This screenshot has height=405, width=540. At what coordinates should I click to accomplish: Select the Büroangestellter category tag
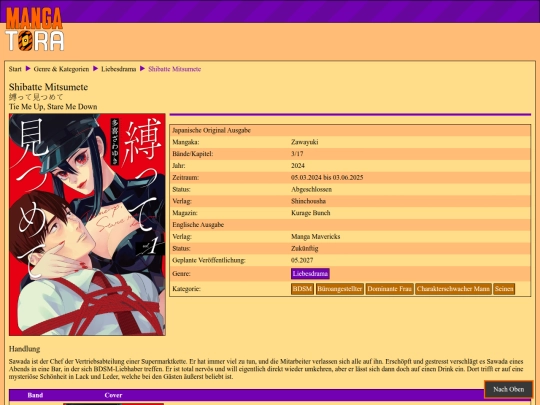coord(340,289)
